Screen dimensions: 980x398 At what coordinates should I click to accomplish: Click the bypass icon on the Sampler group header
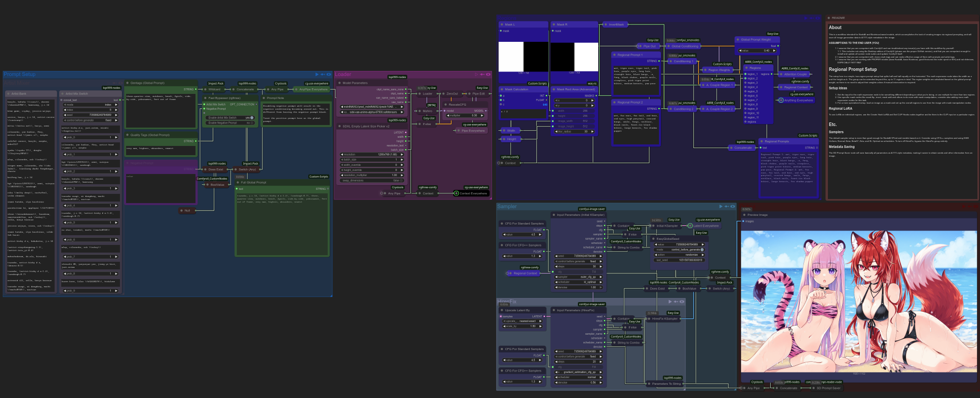[x=726, y=207]
